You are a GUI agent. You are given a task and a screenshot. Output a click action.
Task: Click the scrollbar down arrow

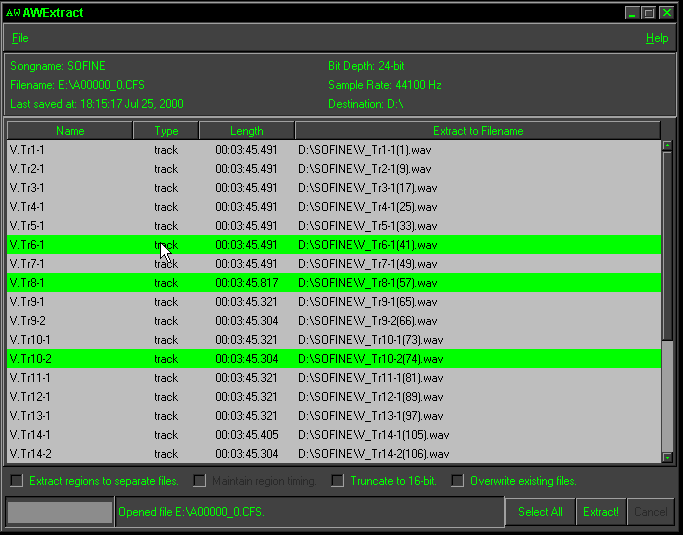click(667, 457)
